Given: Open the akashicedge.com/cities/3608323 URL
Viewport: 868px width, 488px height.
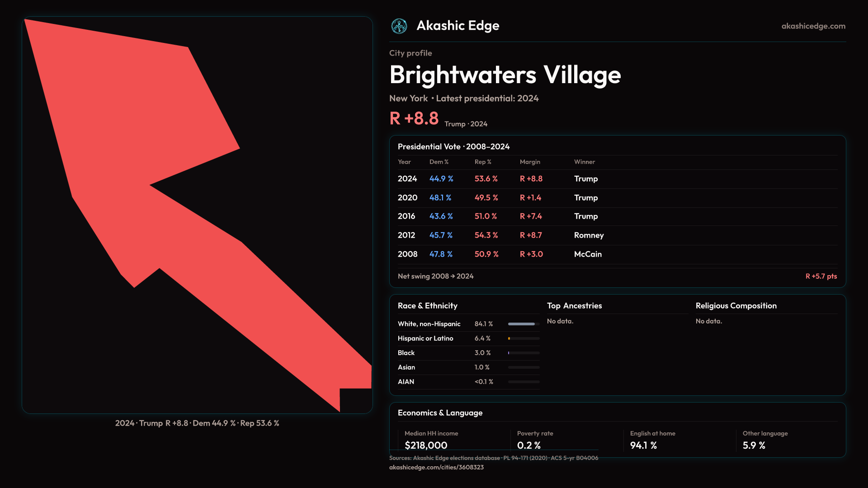Looking at the screenshot, I should click(436, 467).
